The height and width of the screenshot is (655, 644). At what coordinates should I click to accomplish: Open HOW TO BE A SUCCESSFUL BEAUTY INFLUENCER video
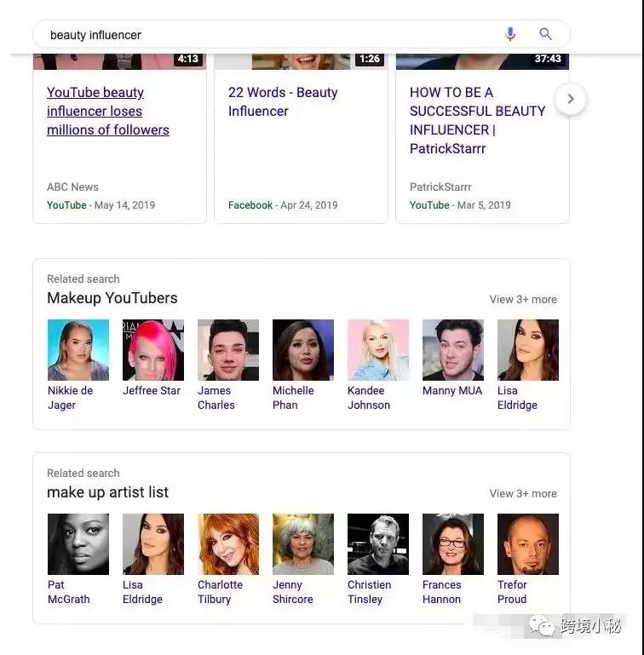click(x=477, y=120)
